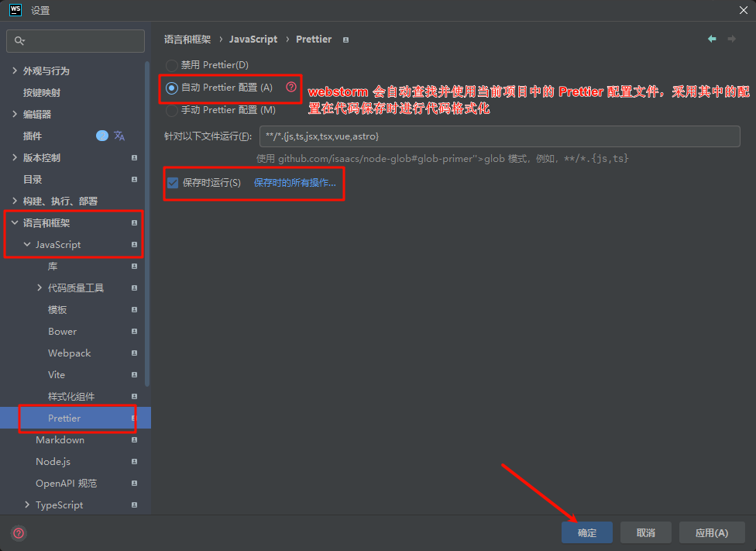Switch to the Node.js settings page
This screenshot has height=551, width=756.
(x=53, y=461)
